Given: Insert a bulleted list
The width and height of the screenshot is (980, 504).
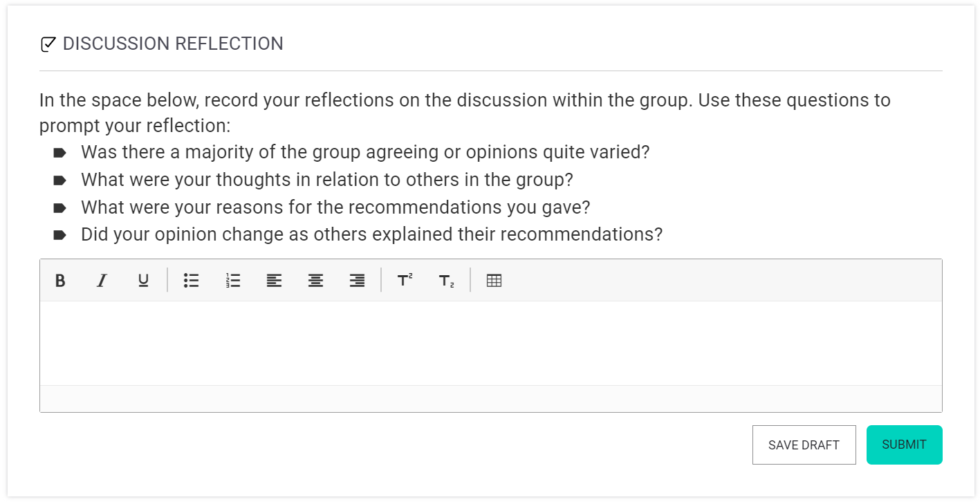Looking at the screenshot, I should click(x=192, y=281).
